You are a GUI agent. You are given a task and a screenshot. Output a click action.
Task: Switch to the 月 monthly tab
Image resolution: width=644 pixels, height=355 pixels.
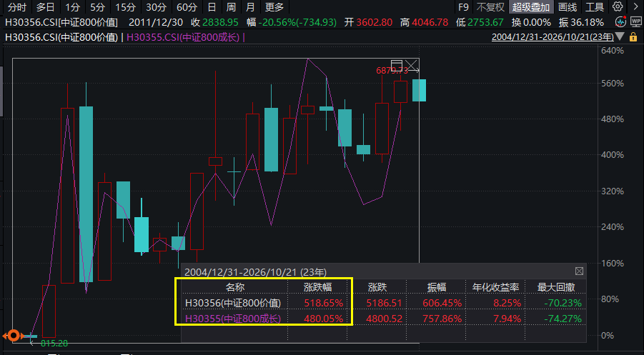tap(250, 7)
